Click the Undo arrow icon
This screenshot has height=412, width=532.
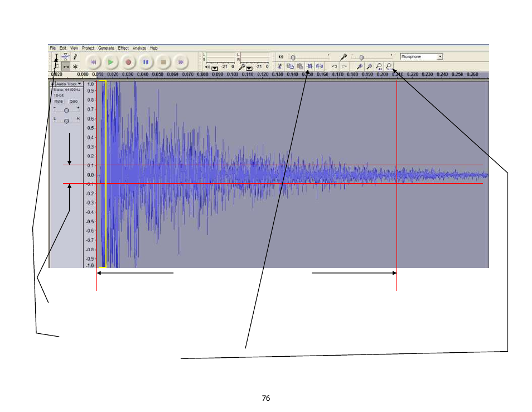click(334, 66)
